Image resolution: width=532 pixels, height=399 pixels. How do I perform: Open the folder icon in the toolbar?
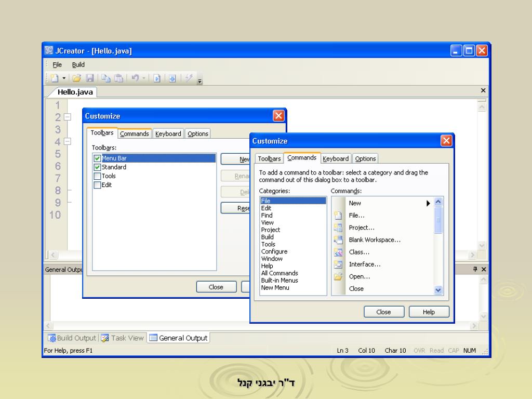(77, 78)
